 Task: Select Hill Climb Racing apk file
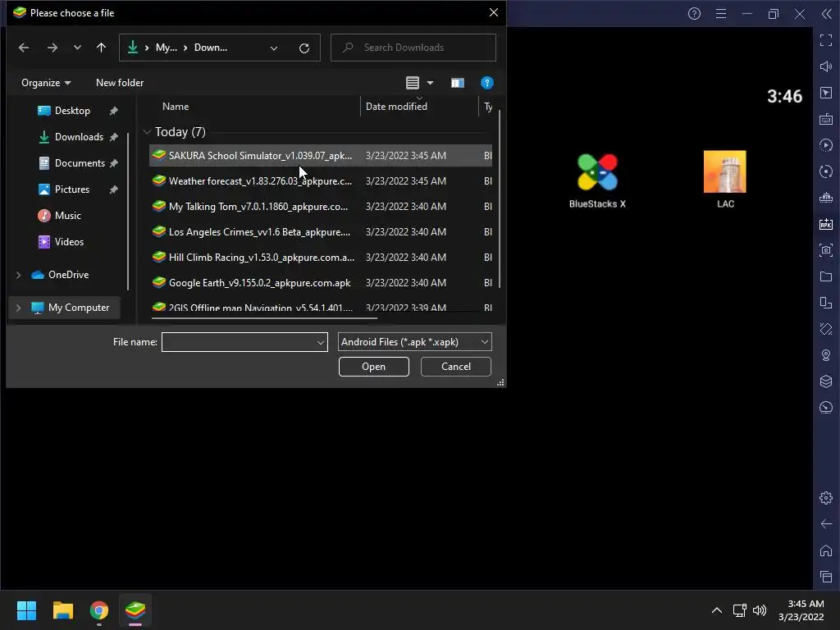pyautogui.click(x=321, y=257)
